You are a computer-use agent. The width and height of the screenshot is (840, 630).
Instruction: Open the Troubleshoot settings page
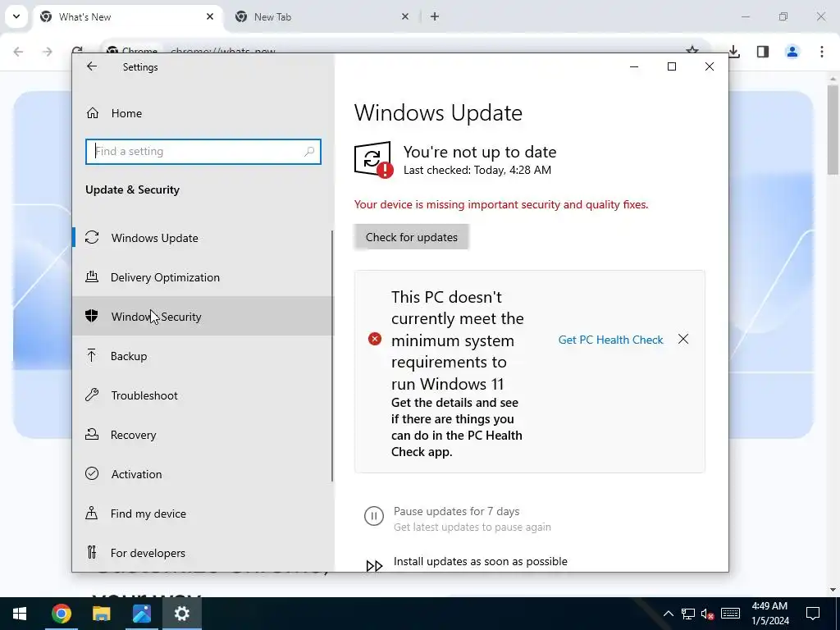(x=203, y=395)
